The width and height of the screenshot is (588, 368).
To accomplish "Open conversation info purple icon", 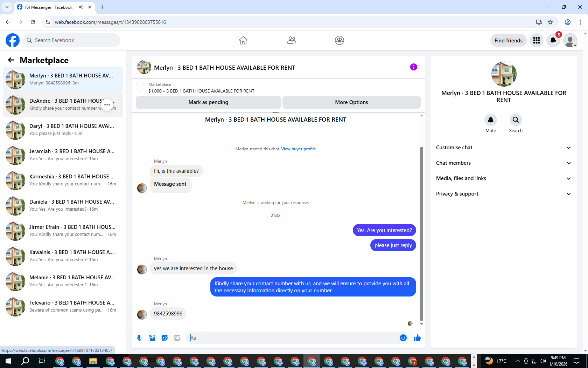I will click(x=414, y=67).
